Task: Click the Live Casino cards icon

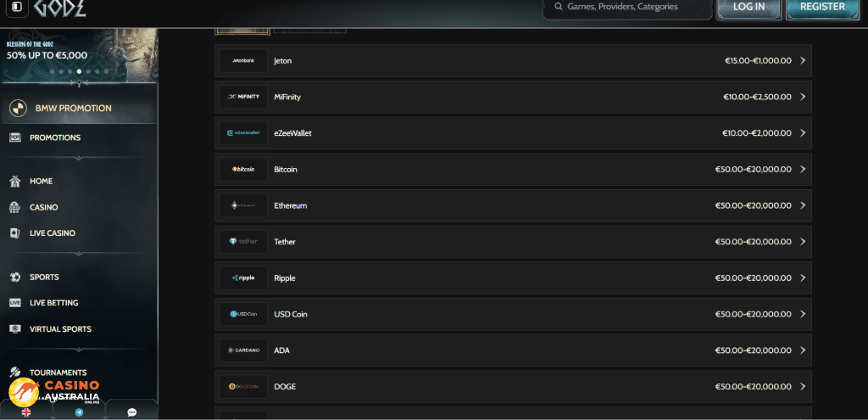Action: pyautogui.click(x=15, y=233)
